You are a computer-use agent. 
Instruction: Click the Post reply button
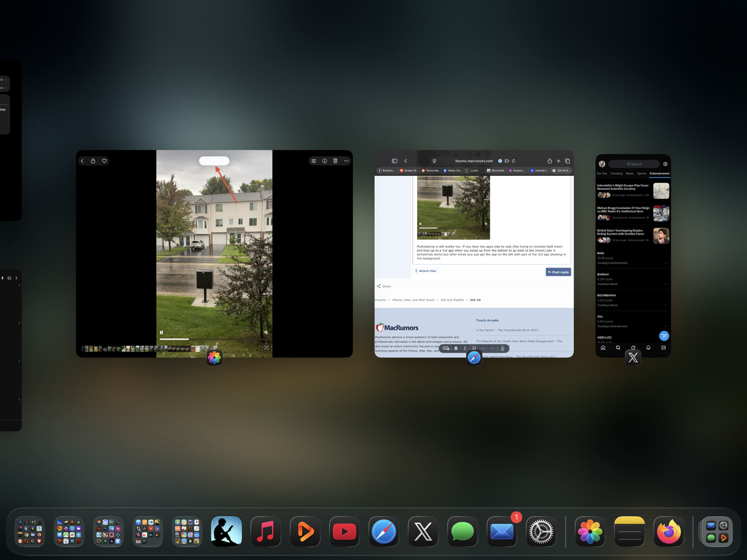(x=558, y=272)
